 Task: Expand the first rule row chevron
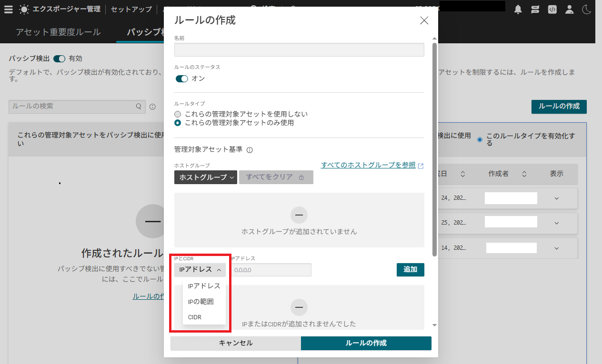tap(556, 198)
